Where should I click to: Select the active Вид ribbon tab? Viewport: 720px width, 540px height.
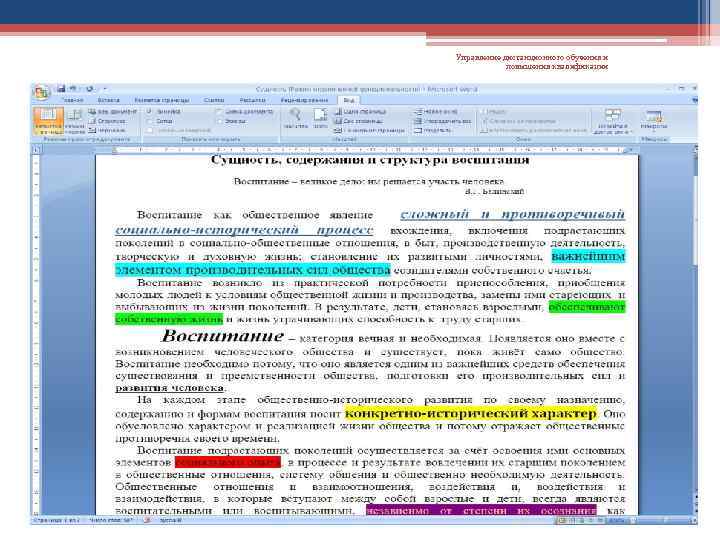tap(349, 100)
